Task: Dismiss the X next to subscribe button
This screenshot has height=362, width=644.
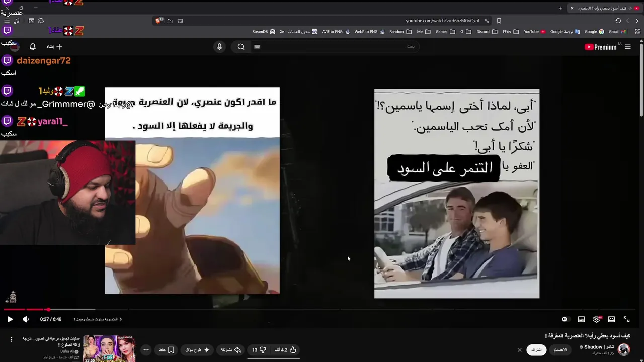Action: (519, 350)
